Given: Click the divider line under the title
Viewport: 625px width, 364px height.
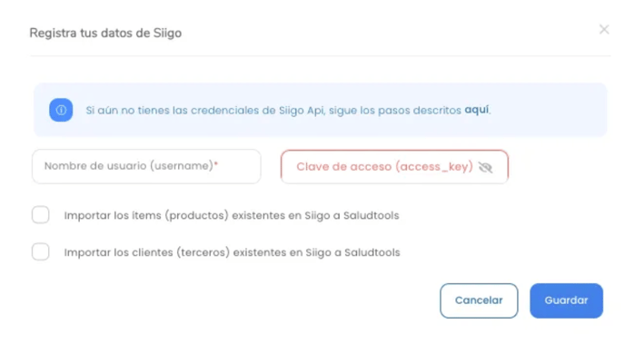Looking at the screenshot, I should [x=318, y=56].
